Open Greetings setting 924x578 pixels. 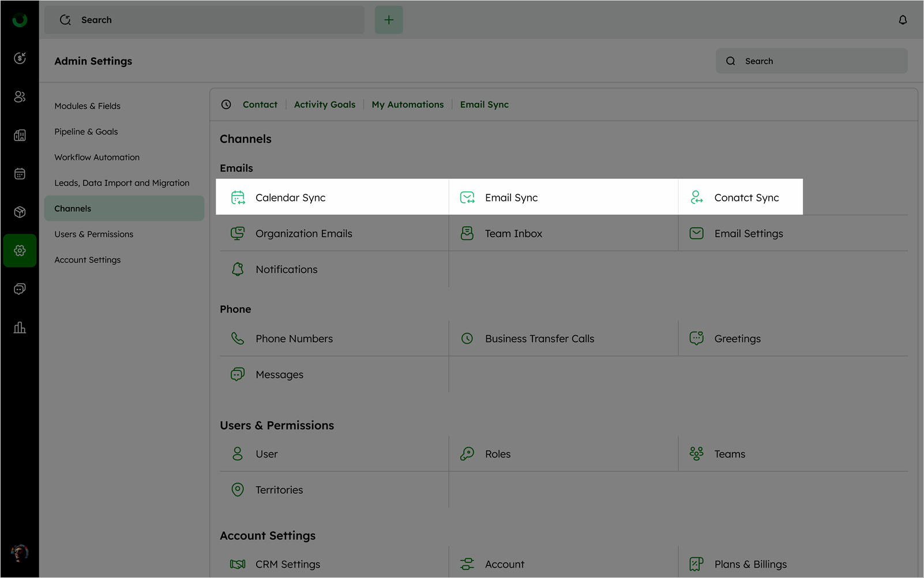tap(793, 339)
